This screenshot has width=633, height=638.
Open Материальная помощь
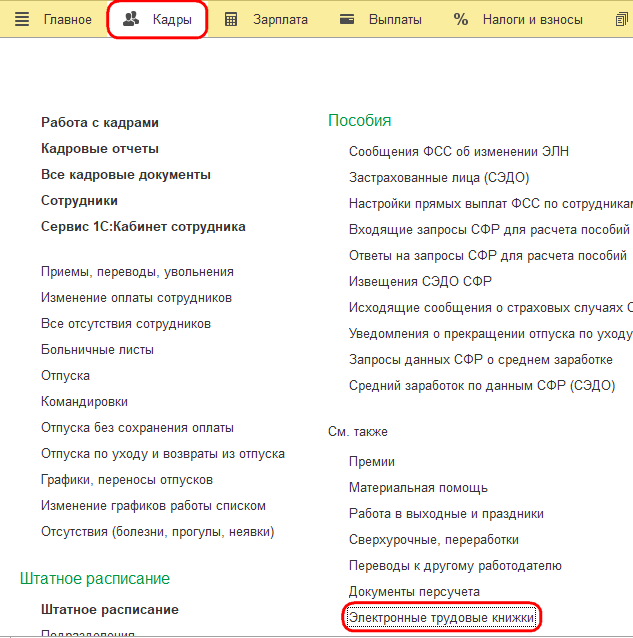[418, 488]
